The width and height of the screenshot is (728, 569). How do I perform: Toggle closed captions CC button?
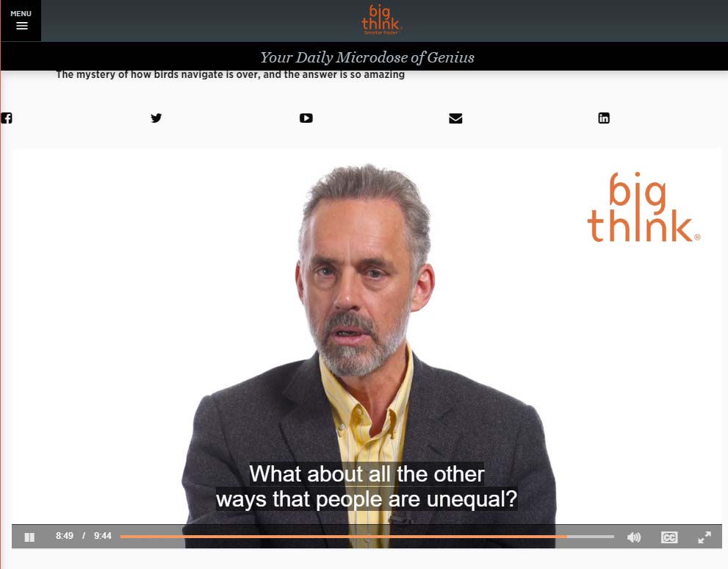pyautogui.click(x=669, y=537)
